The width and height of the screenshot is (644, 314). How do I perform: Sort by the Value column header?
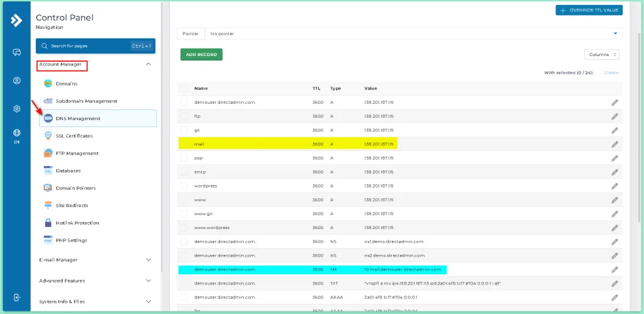(370, 88)
